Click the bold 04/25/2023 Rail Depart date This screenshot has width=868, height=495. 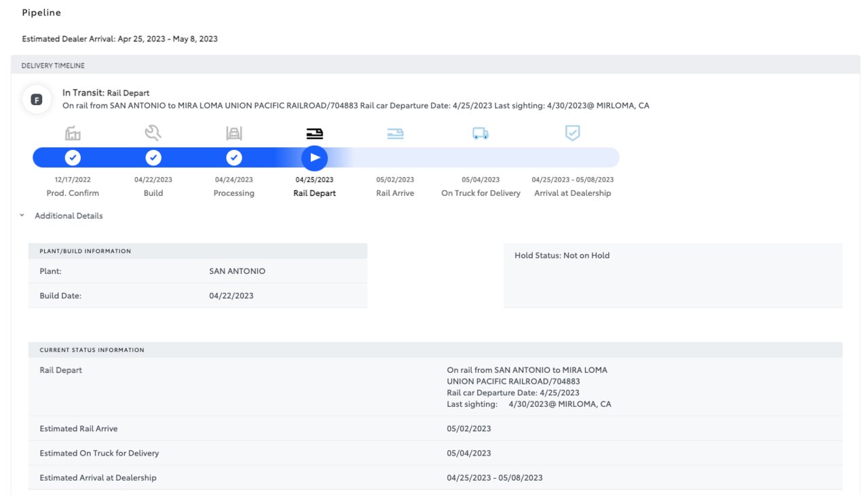pos(315,180)
